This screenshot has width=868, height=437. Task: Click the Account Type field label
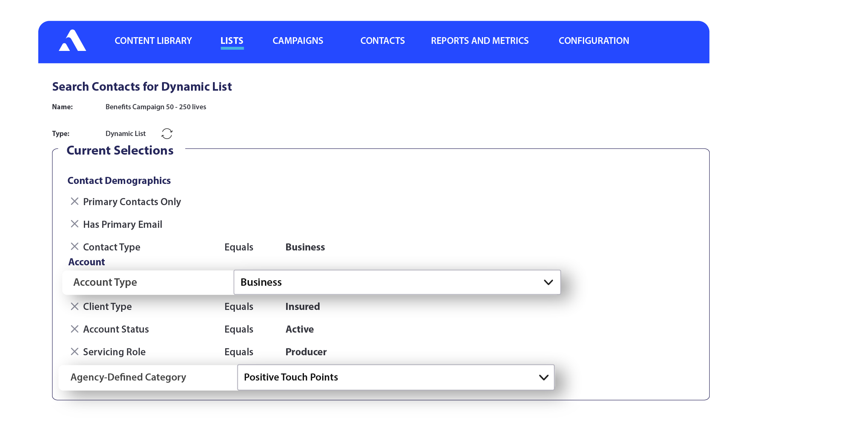tap(105, 282)
